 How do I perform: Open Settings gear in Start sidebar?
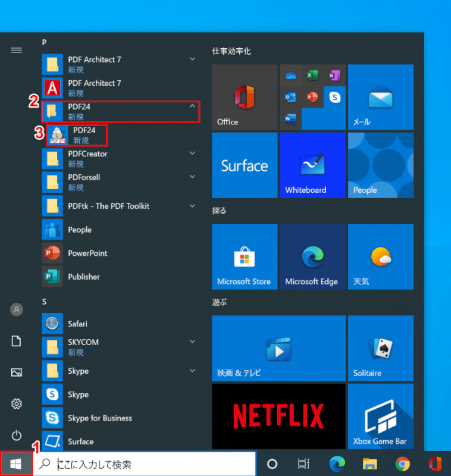(x=17, y=404)
